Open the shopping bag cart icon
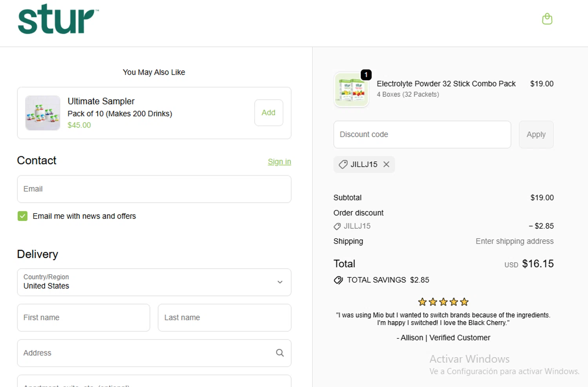This screenshot has width=588, height=387. tap(547, 19)
